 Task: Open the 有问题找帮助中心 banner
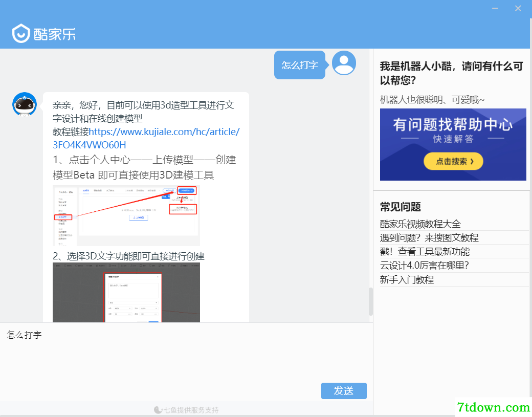coord(453,144)
